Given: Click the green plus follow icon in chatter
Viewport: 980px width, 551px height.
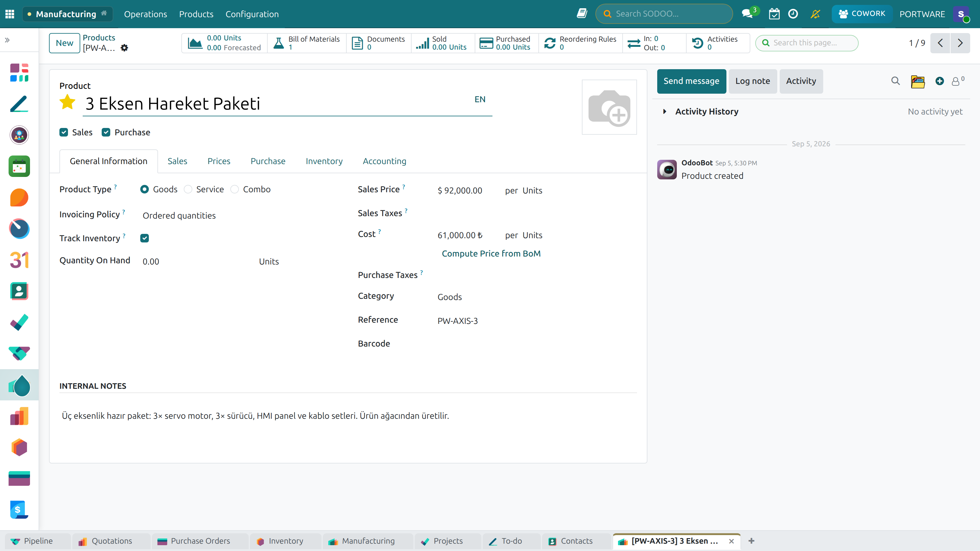Looking at the screenshot, I should [939, 81].
